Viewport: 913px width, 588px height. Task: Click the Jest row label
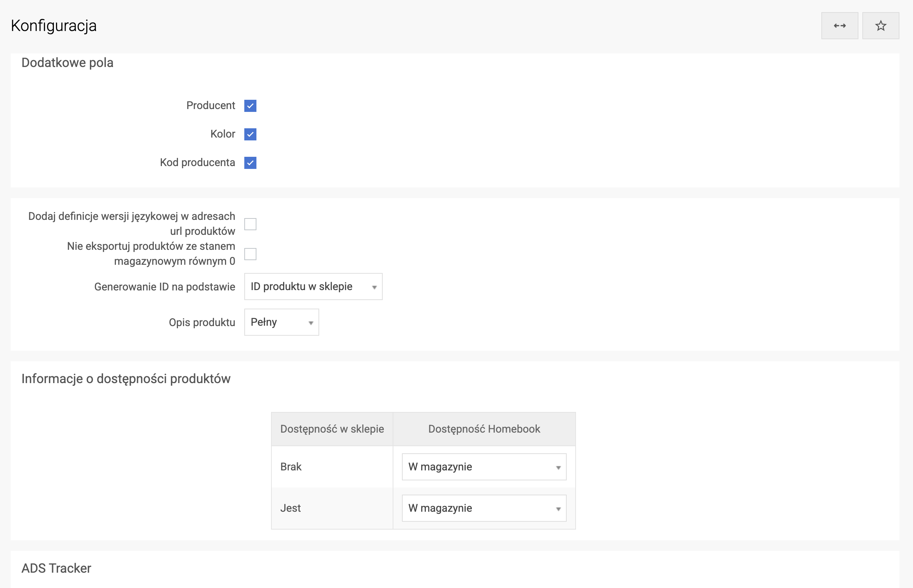tap(290, 508)
